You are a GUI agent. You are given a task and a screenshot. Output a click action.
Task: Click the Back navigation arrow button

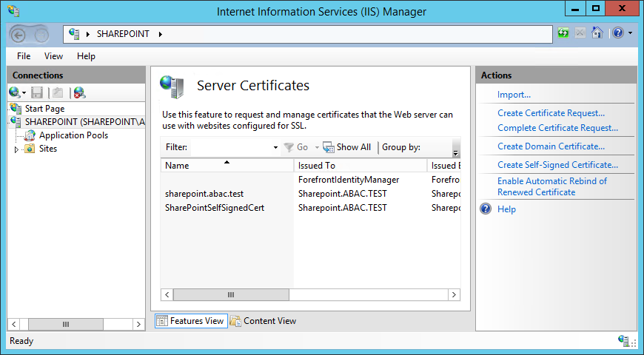coord(19,35)
